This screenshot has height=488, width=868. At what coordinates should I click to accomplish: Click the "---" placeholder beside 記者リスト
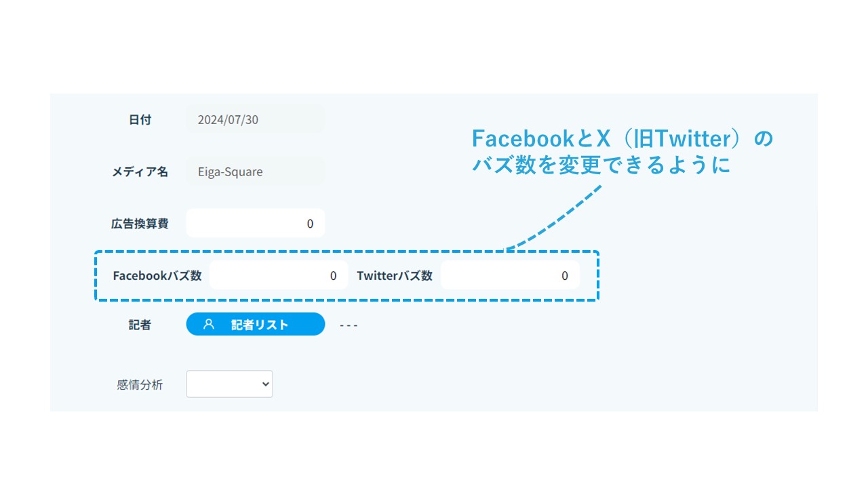point(349,325)
